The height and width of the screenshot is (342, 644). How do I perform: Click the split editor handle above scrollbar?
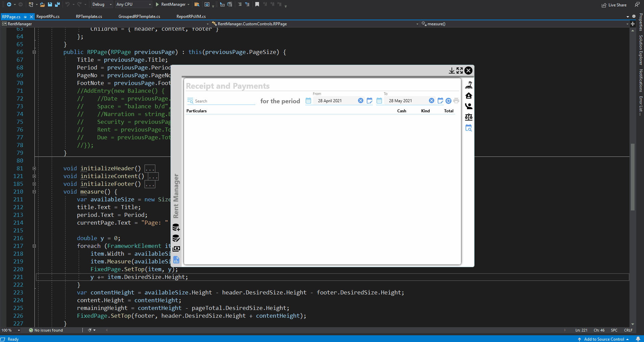tap(633, 24)
